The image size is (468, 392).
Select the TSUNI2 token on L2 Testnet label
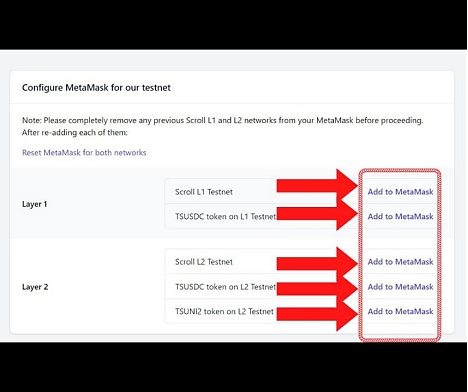pos(224,311)
